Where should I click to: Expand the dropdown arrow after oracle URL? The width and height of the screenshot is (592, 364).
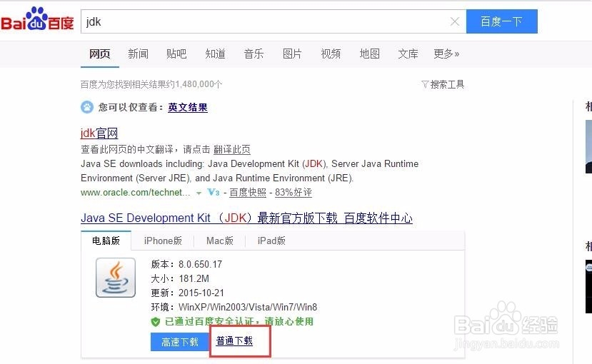click(199, 193)
